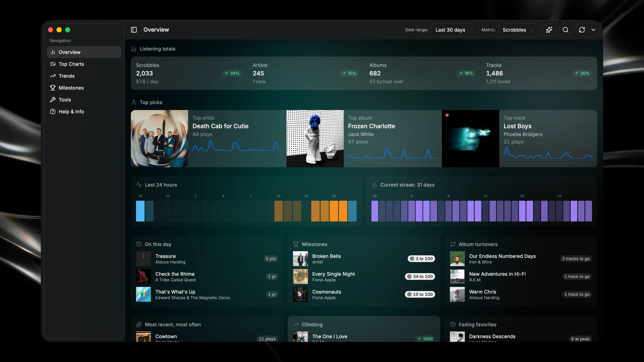Click the Album turnovers repeat icon

click(x=453, y=244)
